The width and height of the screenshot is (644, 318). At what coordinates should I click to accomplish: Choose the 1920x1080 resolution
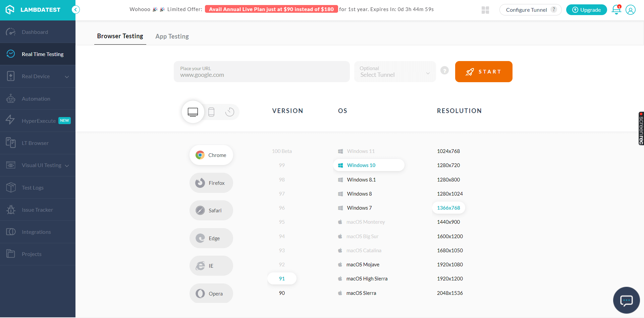(x=450, y=264)
